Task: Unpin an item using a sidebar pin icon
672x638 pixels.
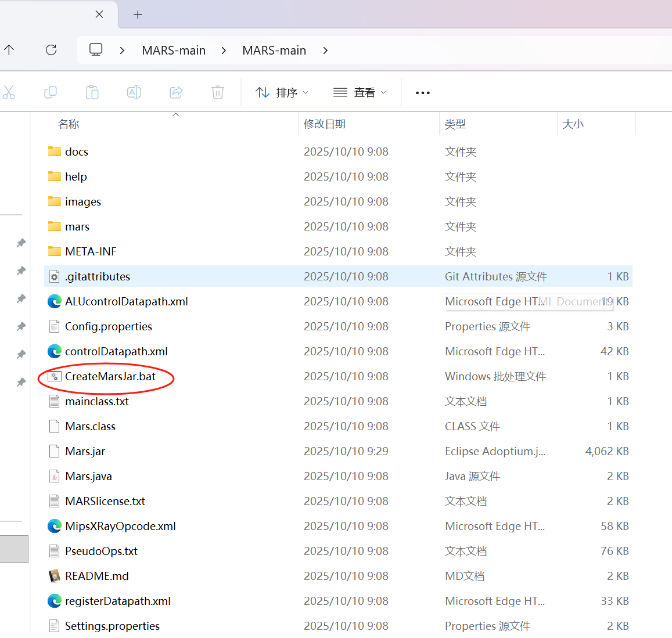Action: pos(21,243)
